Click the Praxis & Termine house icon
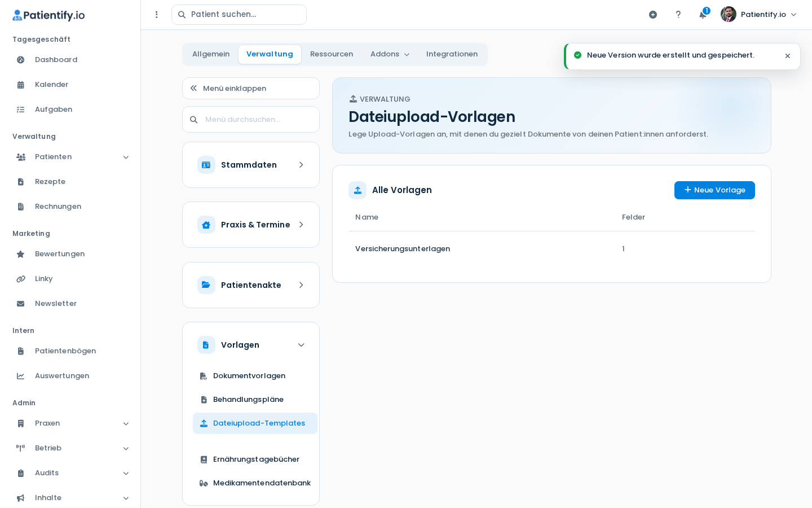This screenshot has width=812, height=508. [x=206, y=225]
